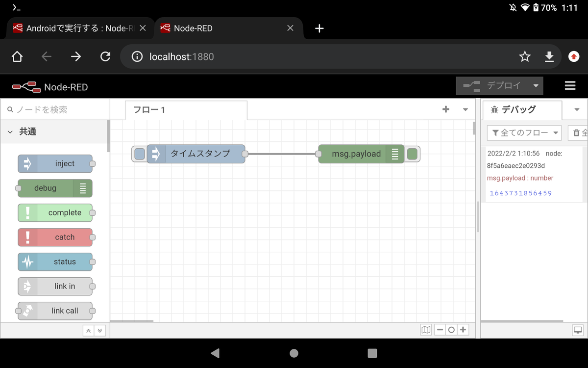Select the complete node in palette
This screenshot has height=368, width=588.
[55, 213]
